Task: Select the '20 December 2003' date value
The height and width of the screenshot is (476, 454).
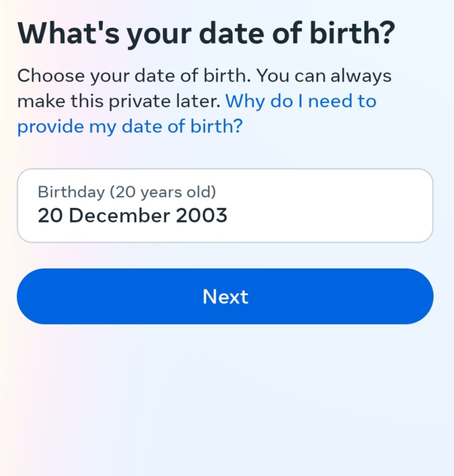Action: pos(133,216)
